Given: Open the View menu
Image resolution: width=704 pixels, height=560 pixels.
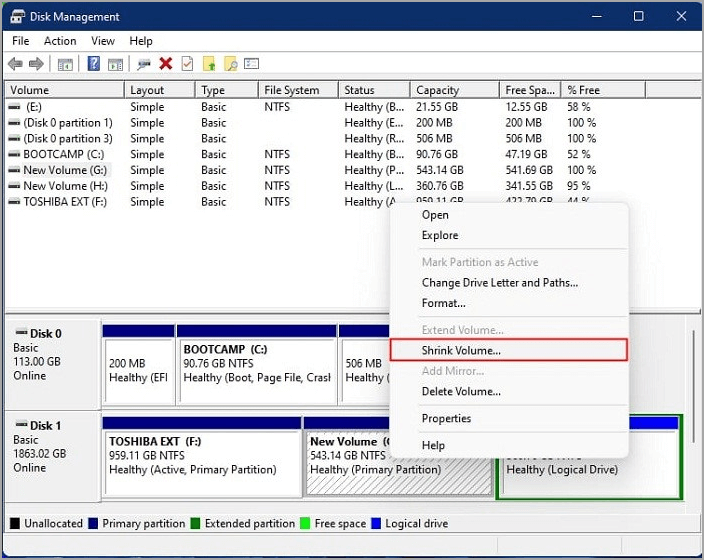Looking at the screenshot, I should (x=103, y=41).
